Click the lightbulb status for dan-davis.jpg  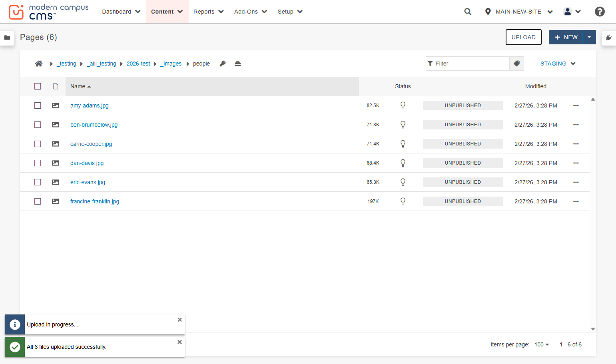(403, 163)
